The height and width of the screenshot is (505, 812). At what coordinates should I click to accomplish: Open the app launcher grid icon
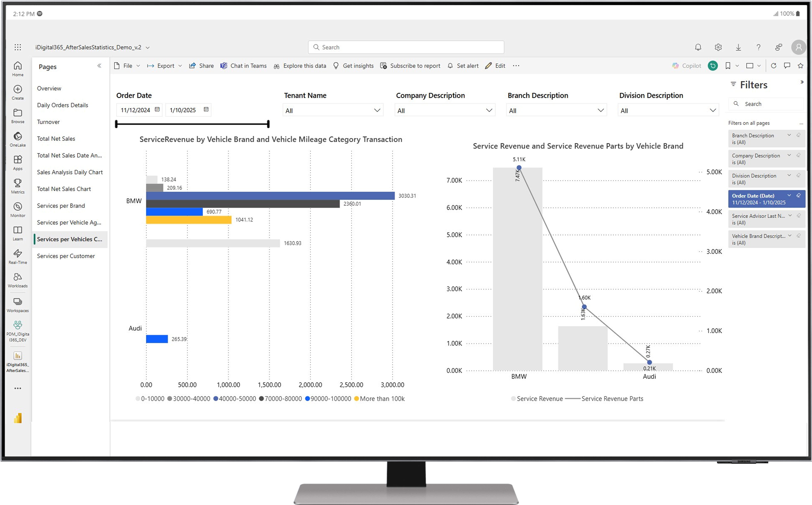tap(18, 47)
